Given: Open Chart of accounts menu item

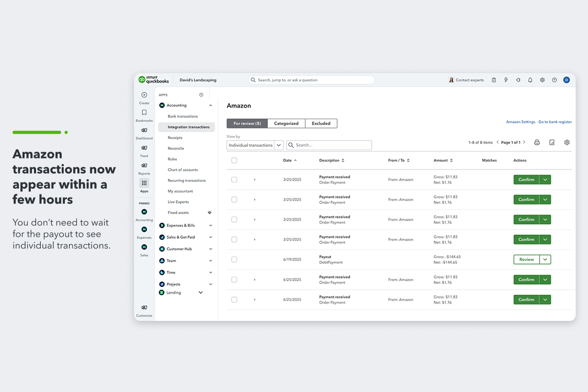Looking at the screenshot, I should tap(182, 170).
